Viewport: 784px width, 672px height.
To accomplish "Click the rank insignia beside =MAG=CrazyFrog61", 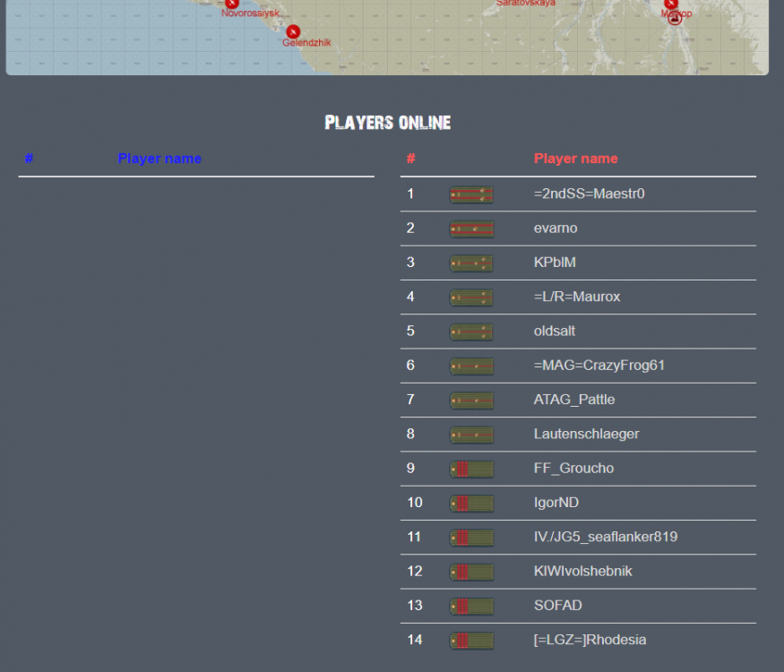I will click(x=471, y=366).
